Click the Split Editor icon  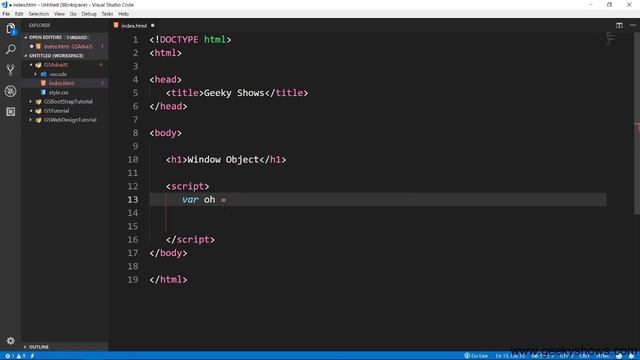tap(619, 25)
